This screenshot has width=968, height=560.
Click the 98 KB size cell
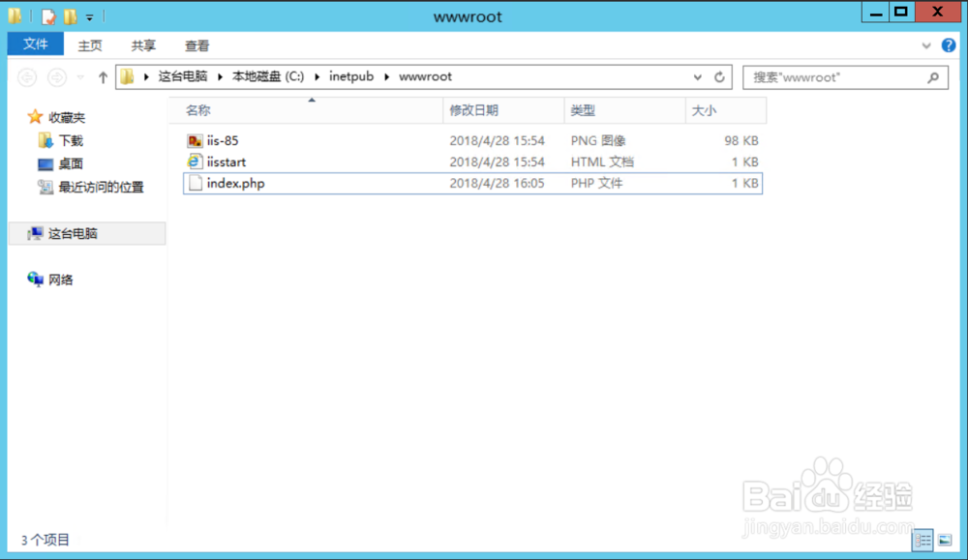pyautogui.click(x=741, y=140)
